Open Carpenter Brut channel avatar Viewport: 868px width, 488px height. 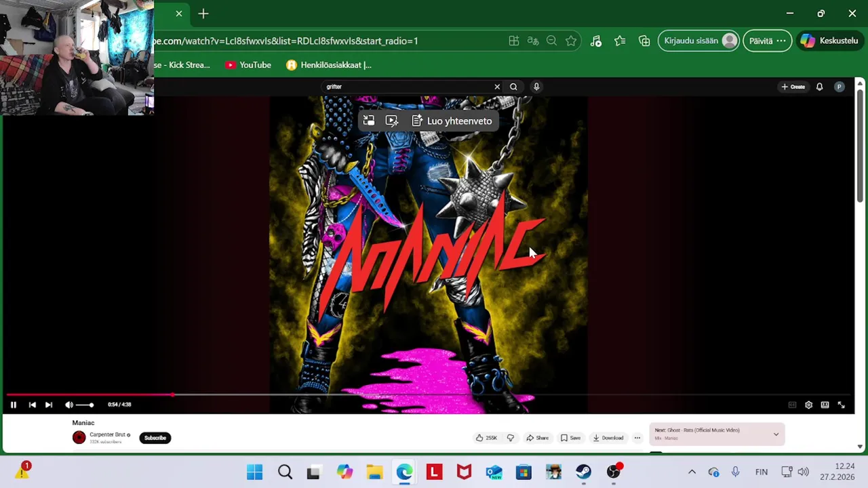(x=79, y=438)
